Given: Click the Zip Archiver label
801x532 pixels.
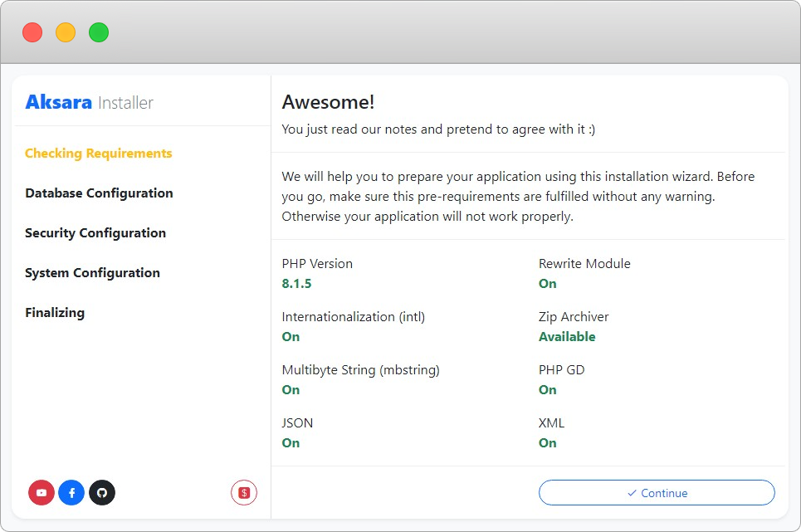Looking at the screenshot, I should pos(574,316).
